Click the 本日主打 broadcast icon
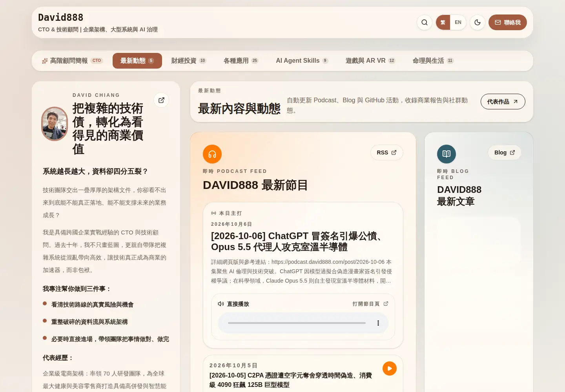565x392 pixels. [214, 213]
